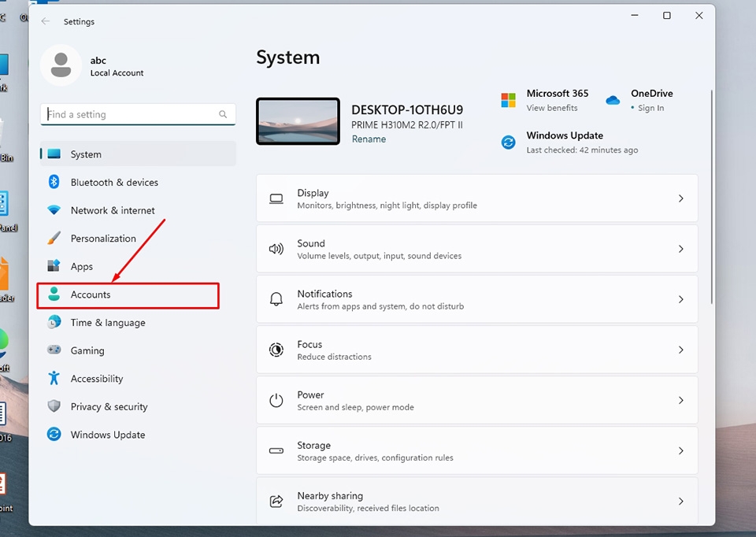
Task: Expand the Sound row chevron
Action: click(x=680, y=249)
